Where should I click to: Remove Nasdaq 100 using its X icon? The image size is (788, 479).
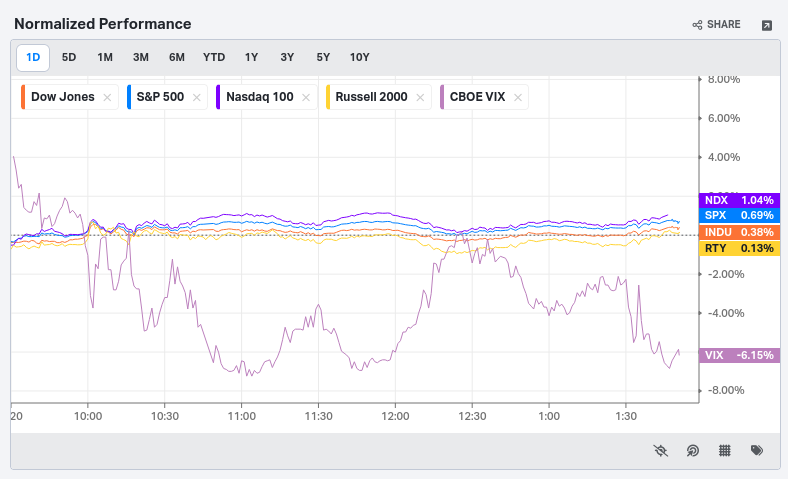tap(307, 97)
